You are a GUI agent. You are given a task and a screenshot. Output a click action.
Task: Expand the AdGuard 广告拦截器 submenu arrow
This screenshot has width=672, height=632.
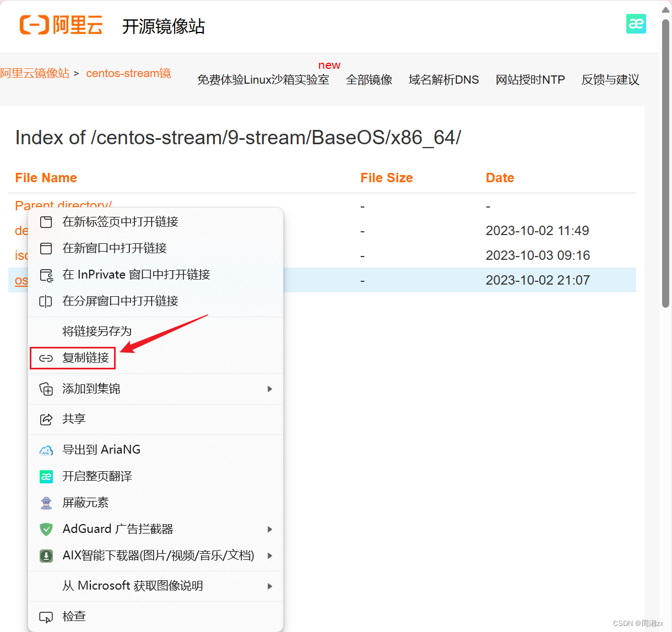point(270,529)
